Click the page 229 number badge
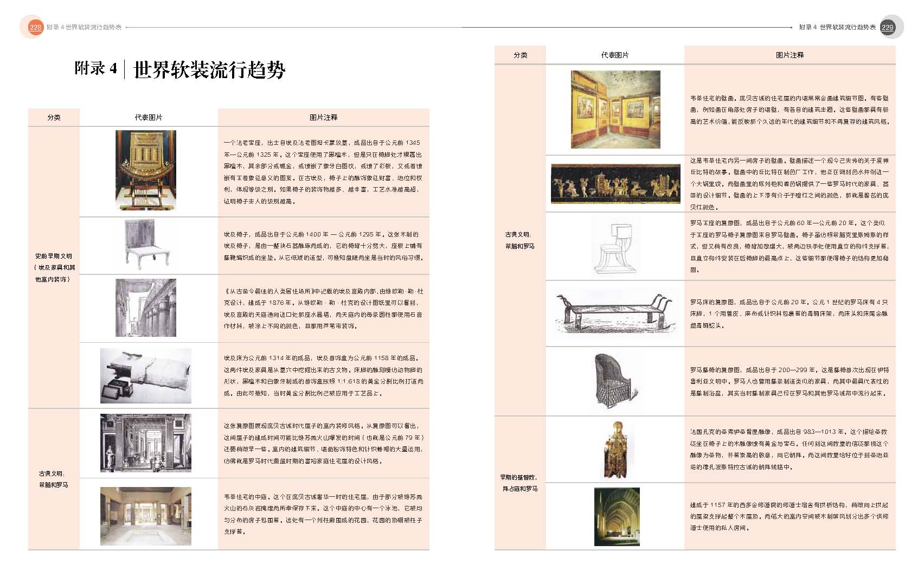924x583 pixels. tap(887, 27)
